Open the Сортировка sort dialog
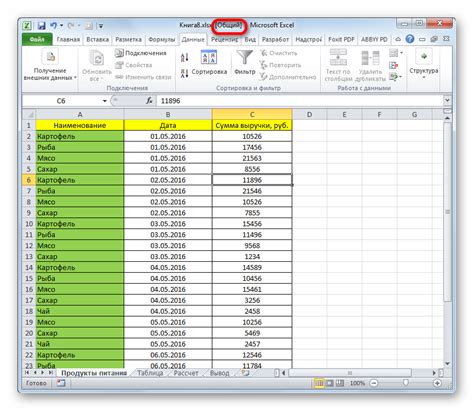The height and width of the screenshot is (411, 474). [209, 63]
